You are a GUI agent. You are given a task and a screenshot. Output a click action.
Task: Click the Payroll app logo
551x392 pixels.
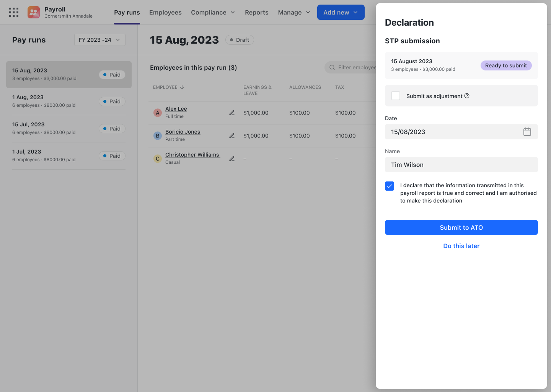[x=34, y=12]
